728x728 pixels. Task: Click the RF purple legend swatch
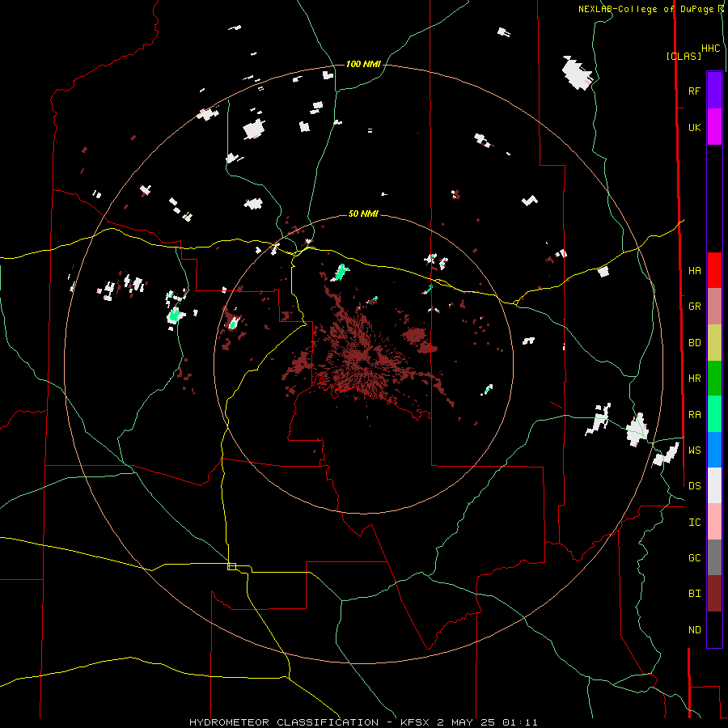714,91
